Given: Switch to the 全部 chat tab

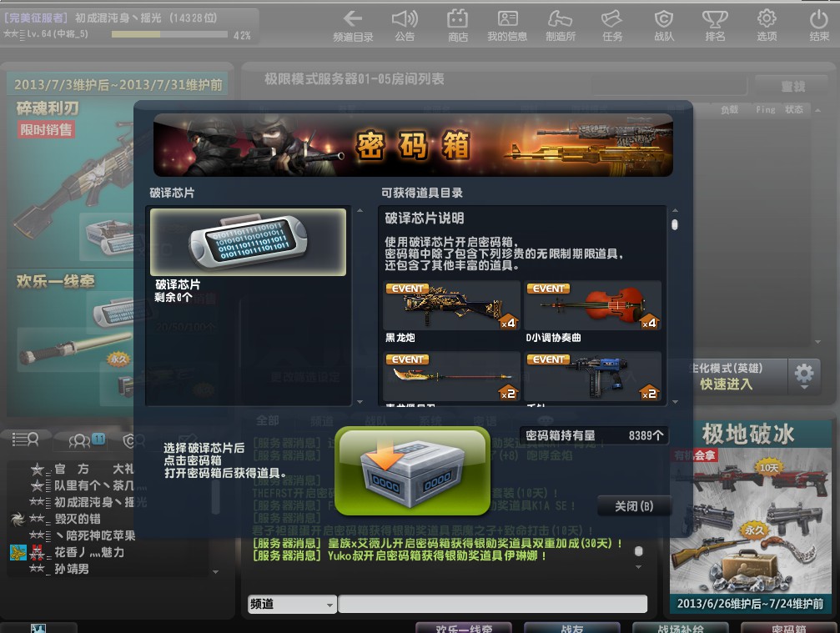Looking at the screenshot, I should coord(267,421).
